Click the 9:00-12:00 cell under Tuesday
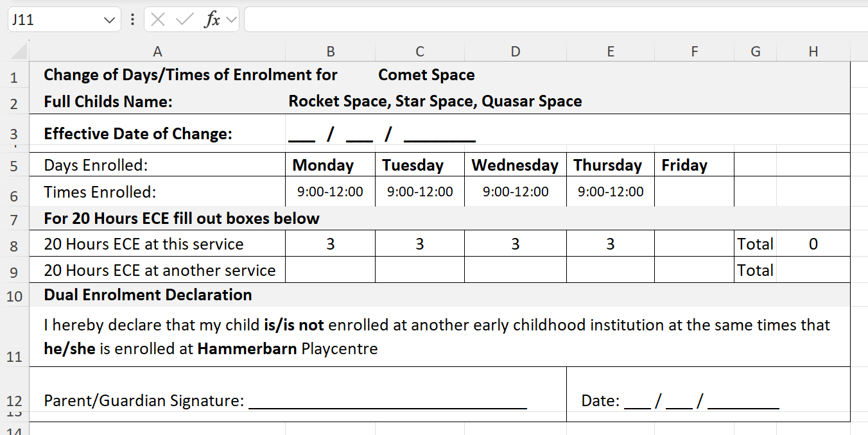The height and width of the screenshot is (435, 868). tap(419, 191)
